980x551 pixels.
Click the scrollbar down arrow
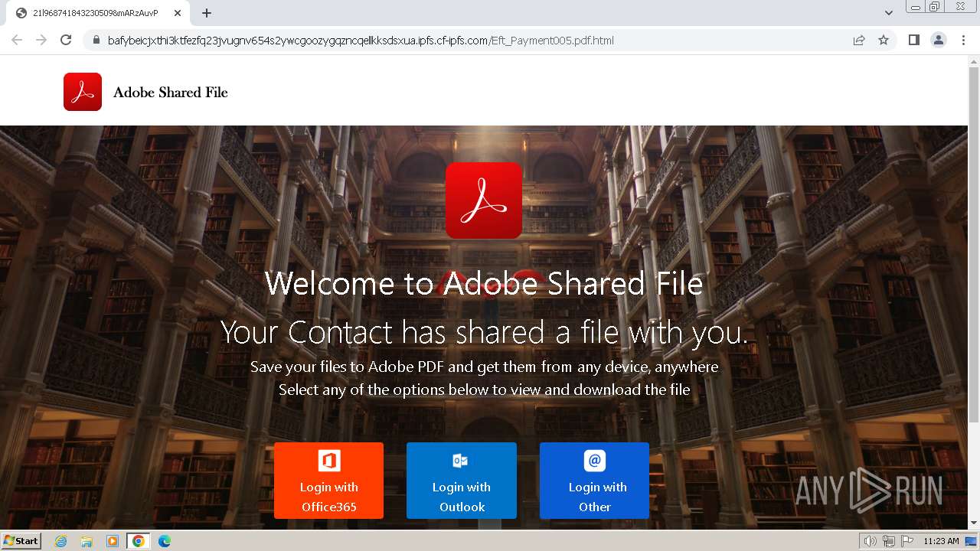coord(974,523)
